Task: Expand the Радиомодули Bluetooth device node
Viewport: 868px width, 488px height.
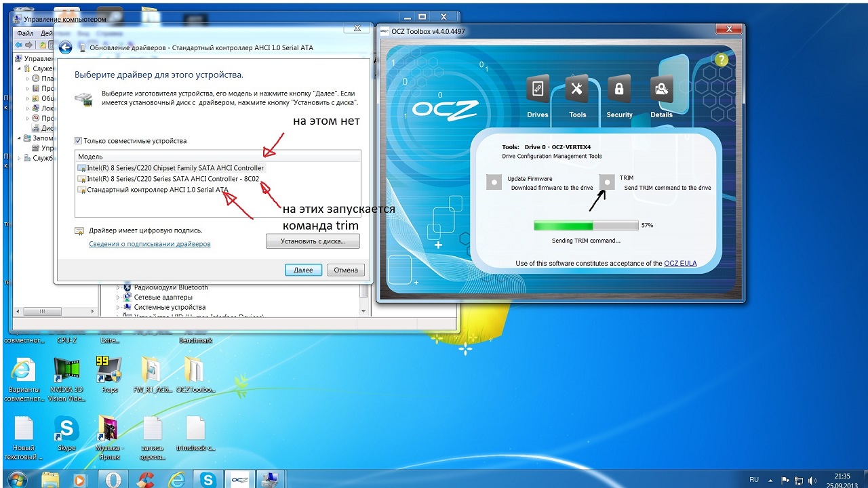Action: tap(118, 287)
